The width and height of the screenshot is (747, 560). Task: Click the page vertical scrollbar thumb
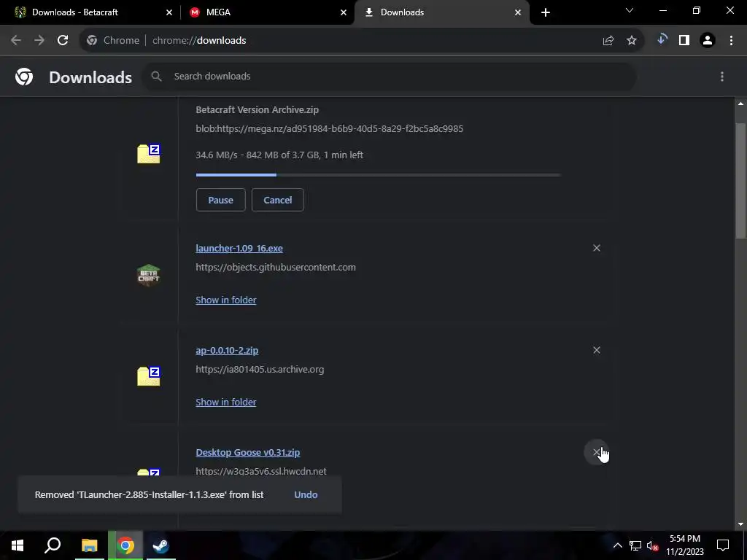(741, 181)
